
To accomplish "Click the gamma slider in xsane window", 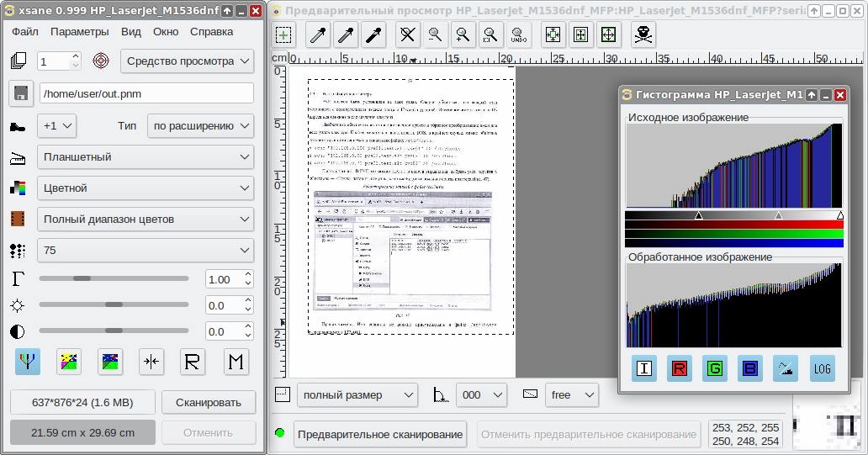I will tap(114, 278).
